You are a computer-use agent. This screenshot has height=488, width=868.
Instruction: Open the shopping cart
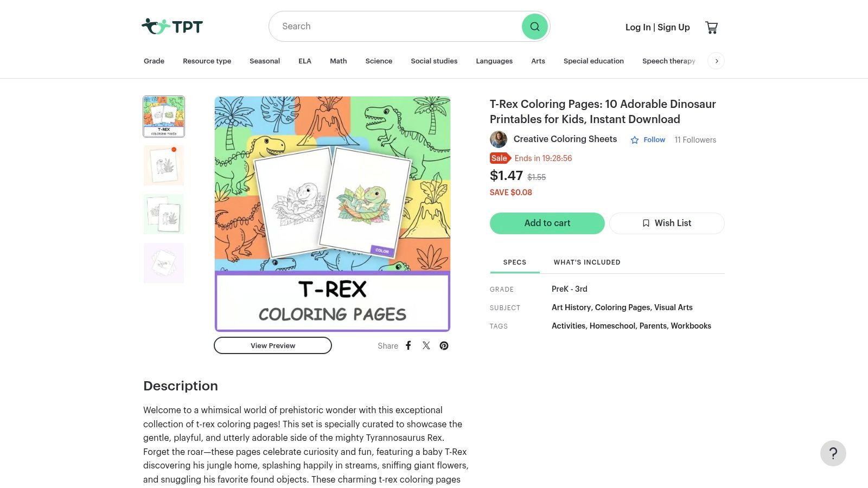711,27
